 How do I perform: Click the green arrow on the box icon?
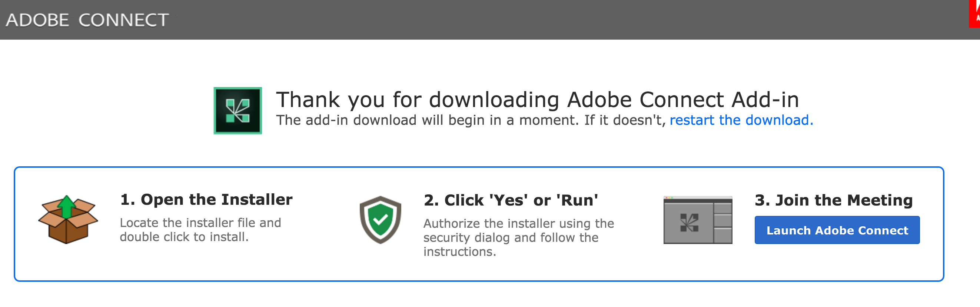pos(67,206)
